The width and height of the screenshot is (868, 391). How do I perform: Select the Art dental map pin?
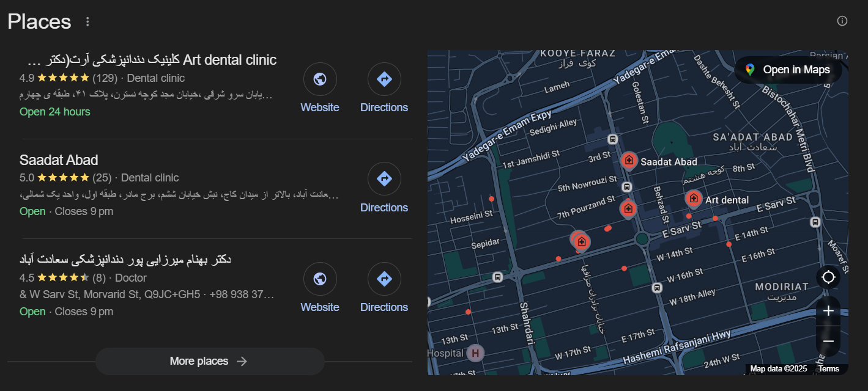(693, 199)
